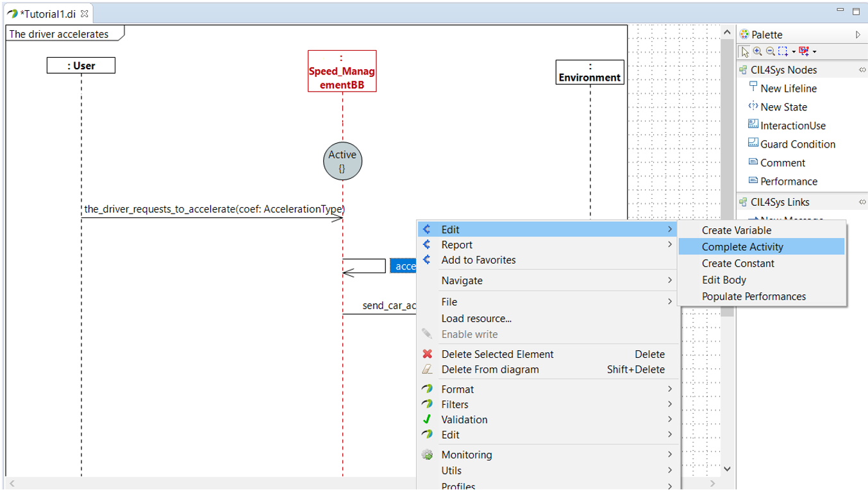Viewport: 868px width, 490px height.
Task: Minimize the editor area
Action: coord(841,10)
